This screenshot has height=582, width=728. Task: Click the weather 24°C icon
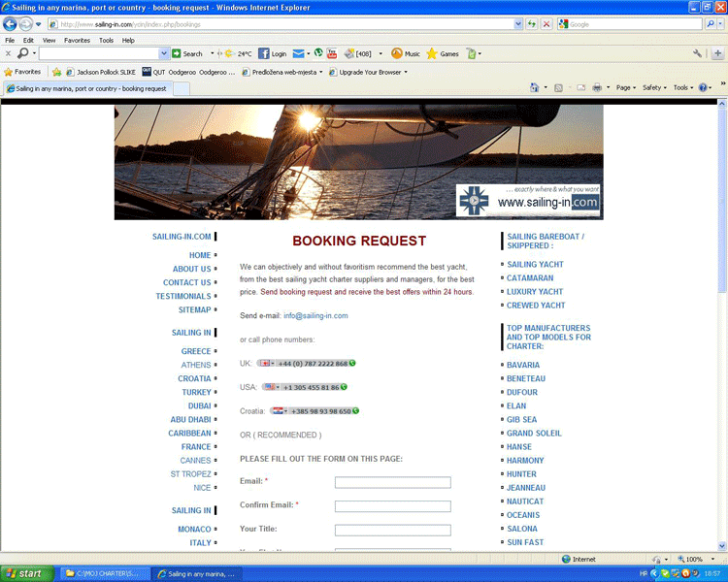click(x=229, y=54)
